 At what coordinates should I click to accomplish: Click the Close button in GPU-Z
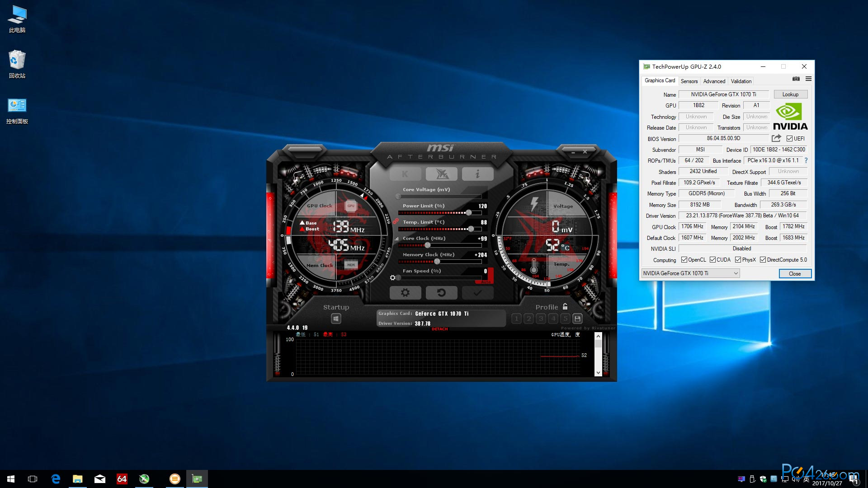(x=795, y=274)
